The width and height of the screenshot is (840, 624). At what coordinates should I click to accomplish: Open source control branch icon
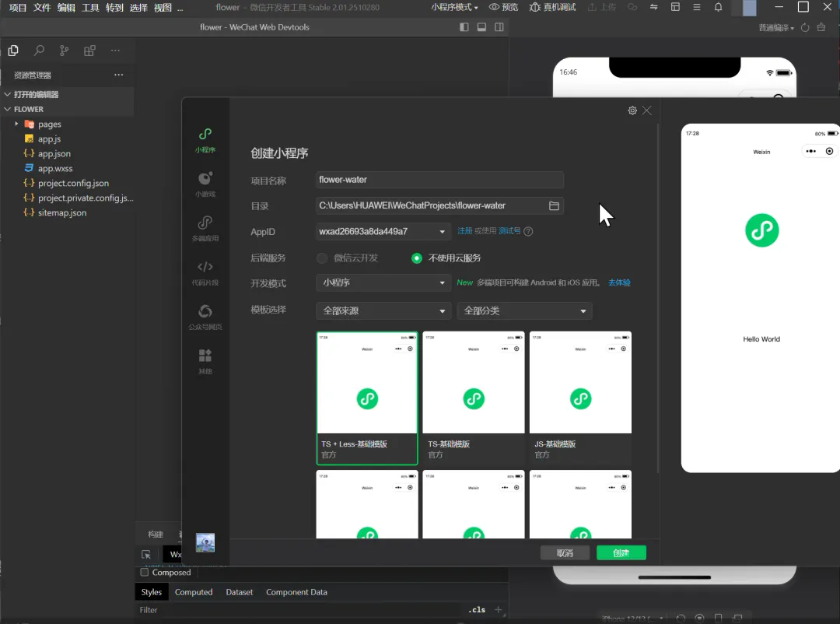coord(65,51)
